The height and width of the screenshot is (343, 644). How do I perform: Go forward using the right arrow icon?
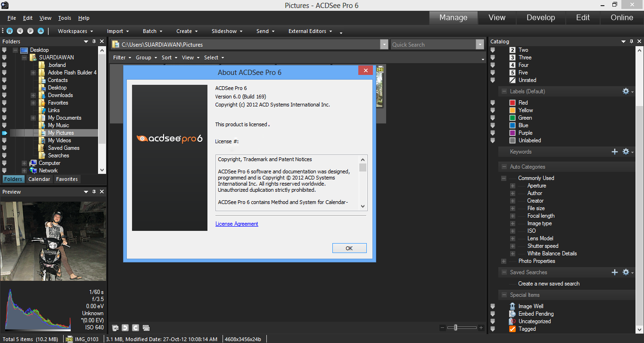30,31
